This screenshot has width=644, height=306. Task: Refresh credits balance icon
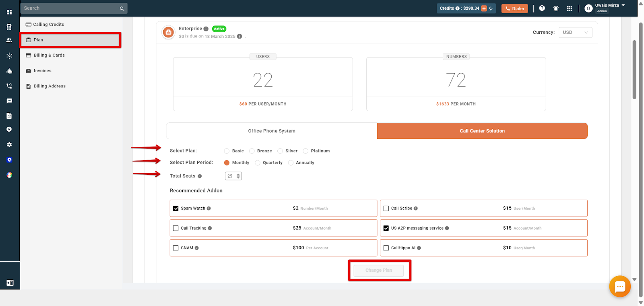491,8
